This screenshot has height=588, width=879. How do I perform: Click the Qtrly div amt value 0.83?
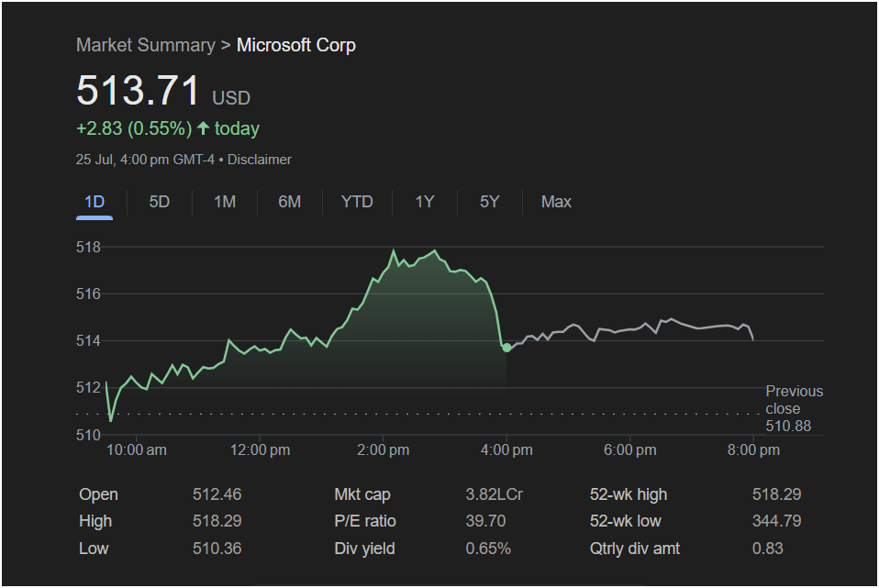[x=767, y=549]
